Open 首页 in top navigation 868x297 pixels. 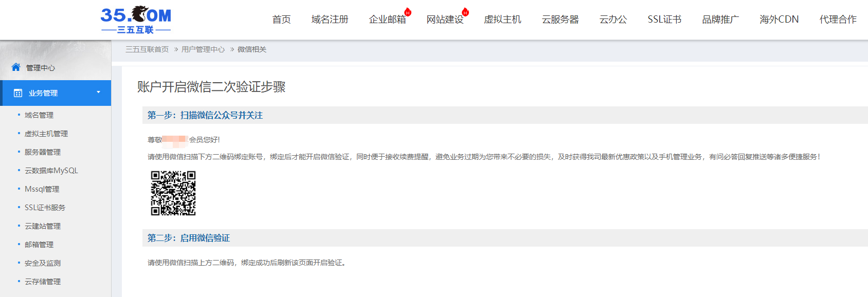(x=281, y=20)
